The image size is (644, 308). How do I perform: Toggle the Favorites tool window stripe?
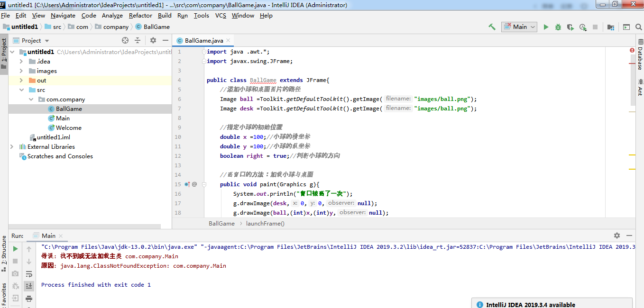coord(4,294)
